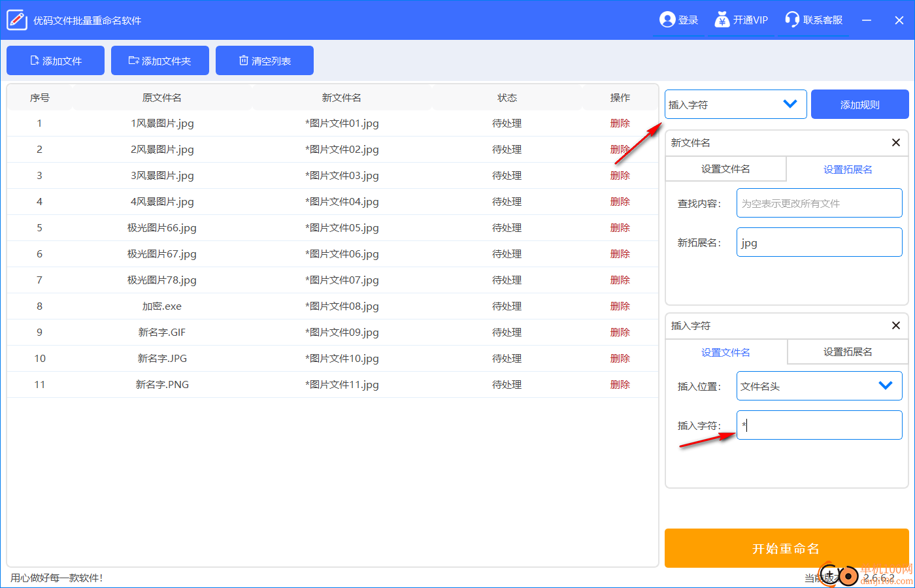The width and height of the screenshot is (915, 588).
Task: Click 操作 column header
Action: pos(620,97)
